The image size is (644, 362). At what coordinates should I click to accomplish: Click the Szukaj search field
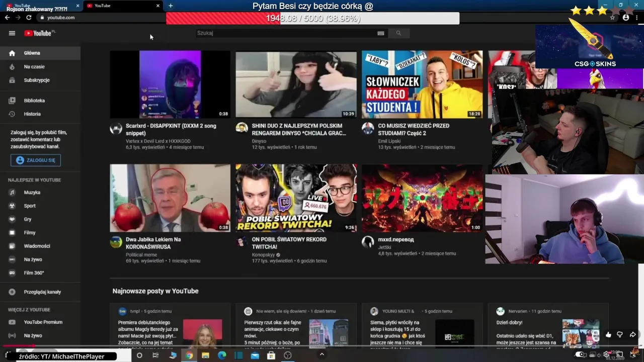tap(286, 33)
